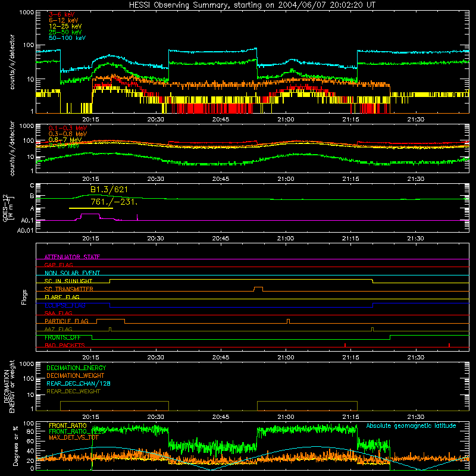476x476 pixels.
Task: Click the ECLIPSE_FLAG label
Action: tap(65, 305)
